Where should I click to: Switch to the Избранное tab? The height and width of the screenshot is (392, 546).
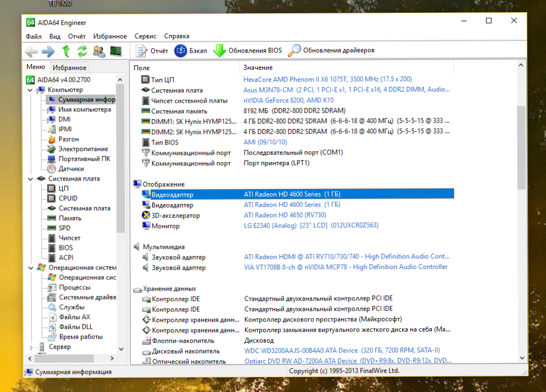click(69, 68)
